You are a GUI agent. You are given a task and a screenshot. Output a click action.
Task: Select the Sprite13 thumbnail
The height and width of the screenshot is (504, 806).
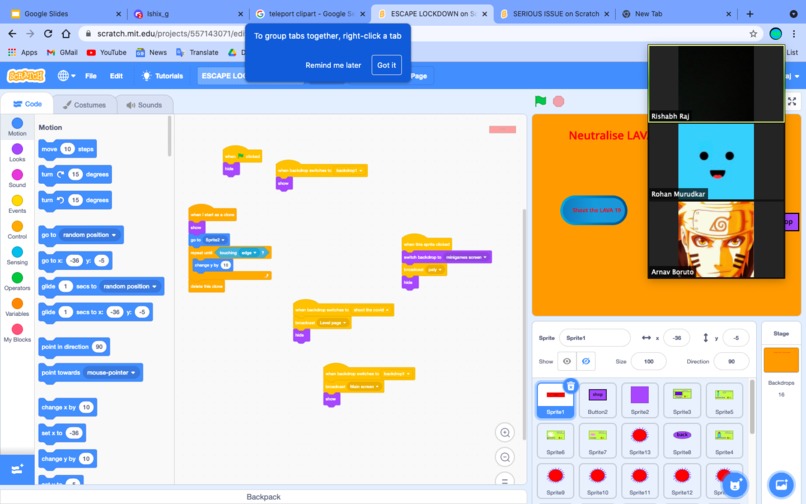pos(639,440)
